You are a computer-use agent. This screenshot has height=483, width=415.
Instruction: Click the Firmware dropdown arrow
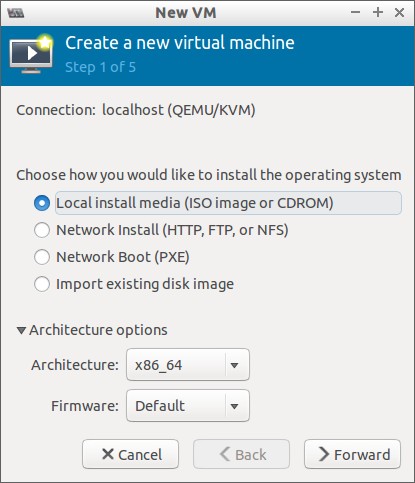pyautogui.click(x=234, y=406)
